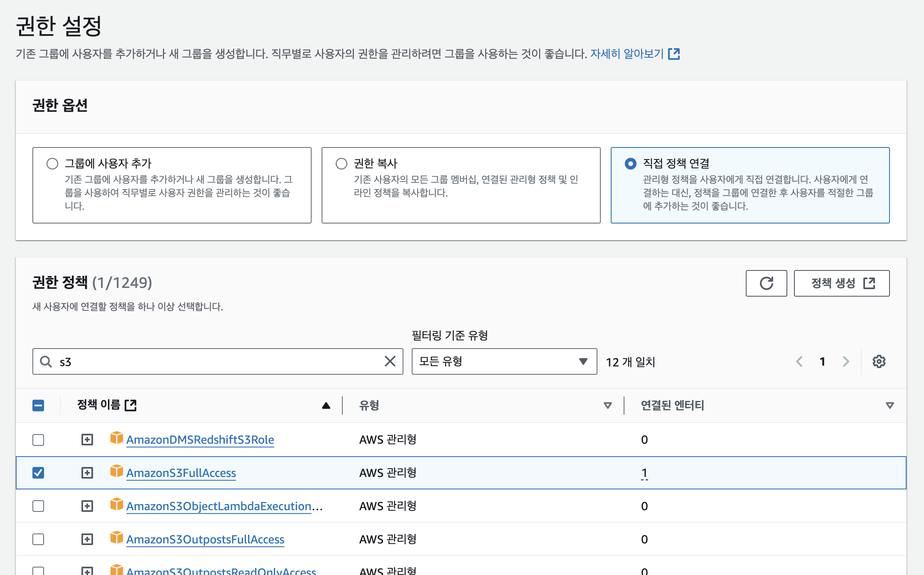
Task: Click the 정책 생성 button
Action: coord(841,283)
